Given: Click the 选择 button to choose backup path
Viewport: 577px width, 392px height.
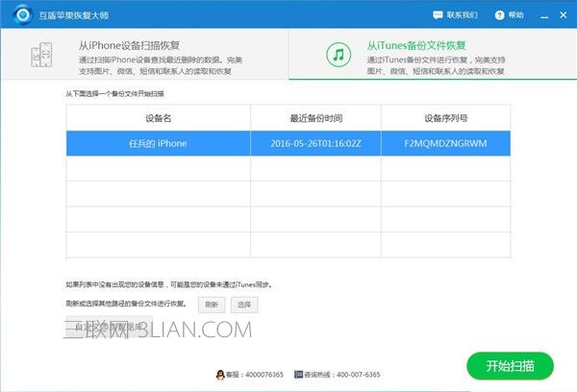Looking at the screenshot, I should pyautogui.click(x=244, y=305).
